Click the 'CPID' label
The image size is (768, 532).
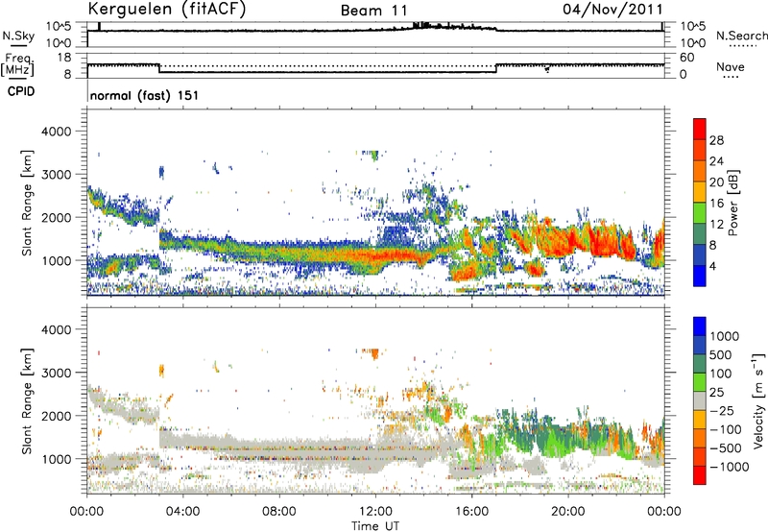click(x=21, y=91)
